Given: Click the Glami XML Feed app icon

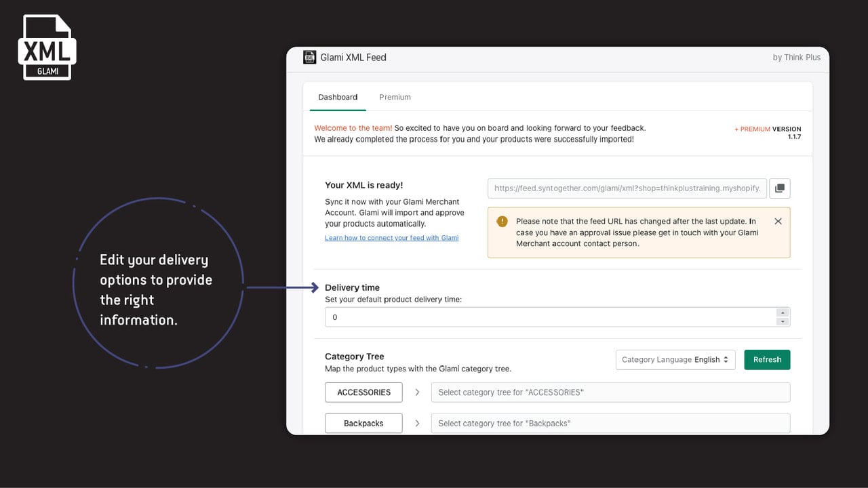Looking at the screenshot, I should [x=310, y=58].
